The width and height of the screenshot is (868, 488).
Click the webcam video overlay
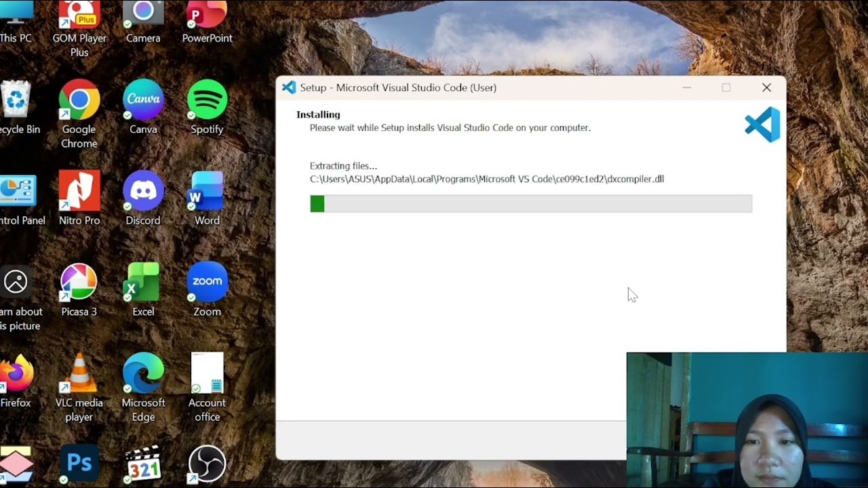click(x=747, y=420)
